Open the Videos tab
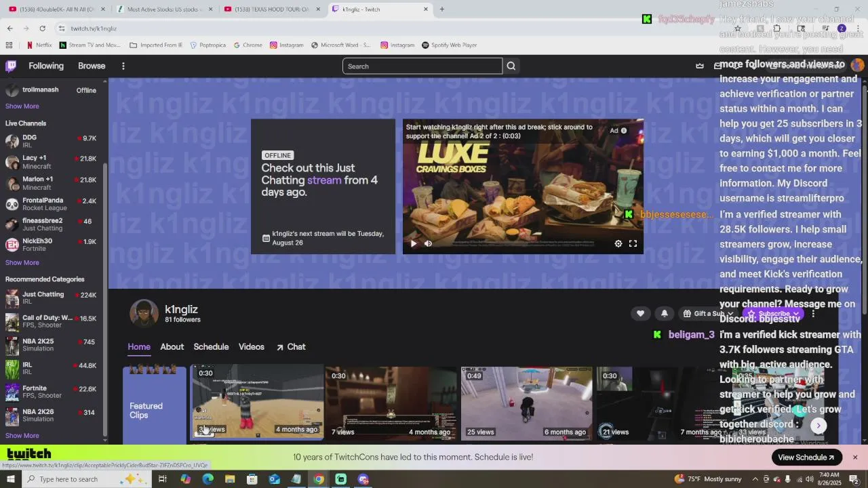Viewport: 868px width, 488px height. point(252,347)
